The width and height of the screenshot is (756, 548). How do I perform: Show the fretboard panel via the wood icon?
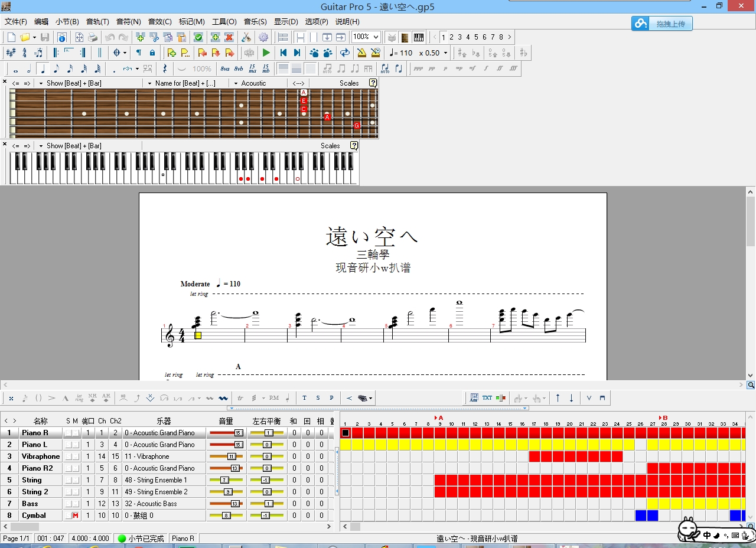click(x=405, y=37)
